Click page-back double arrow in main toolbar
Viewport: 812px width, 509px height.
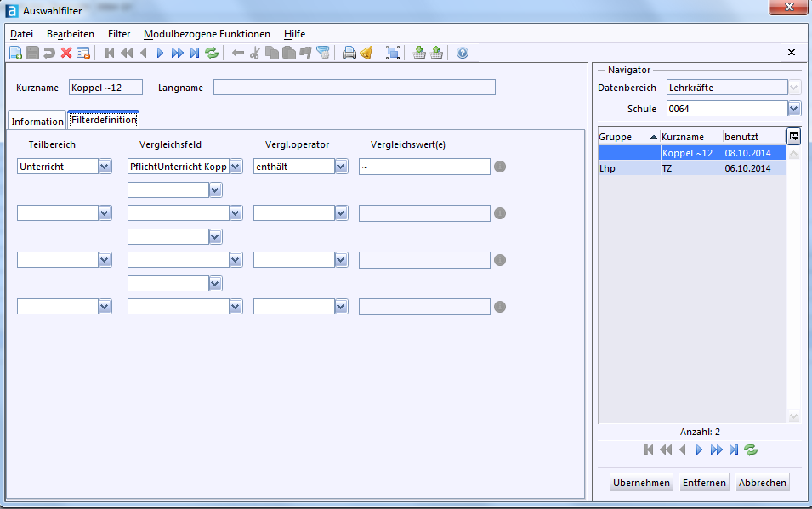(x=127, y=53)
